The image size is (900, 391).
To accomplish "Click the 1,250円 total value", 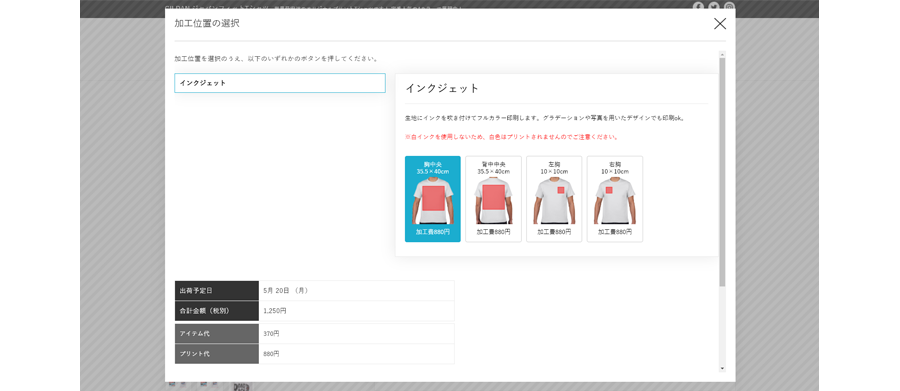I will tap(275, 311).
